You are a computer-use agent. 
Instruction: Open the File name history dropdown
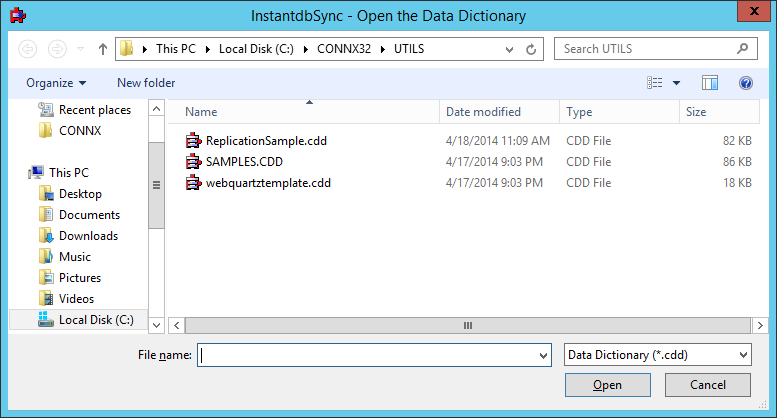point(543,356)
